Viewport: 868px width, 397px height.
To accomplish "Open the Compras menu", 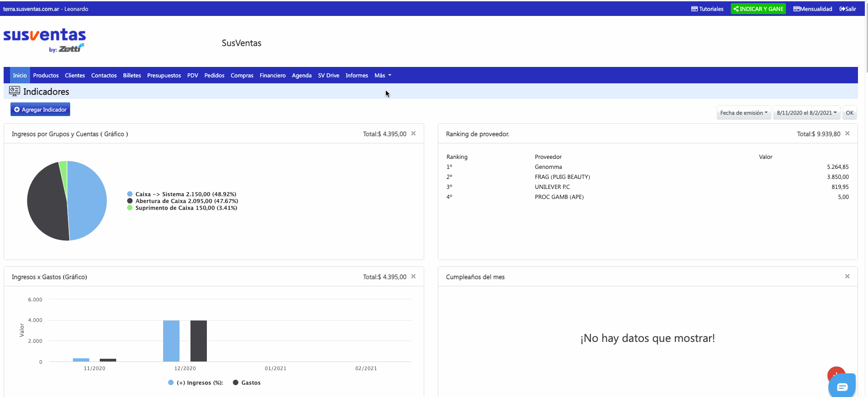I will tap(242, 76).
